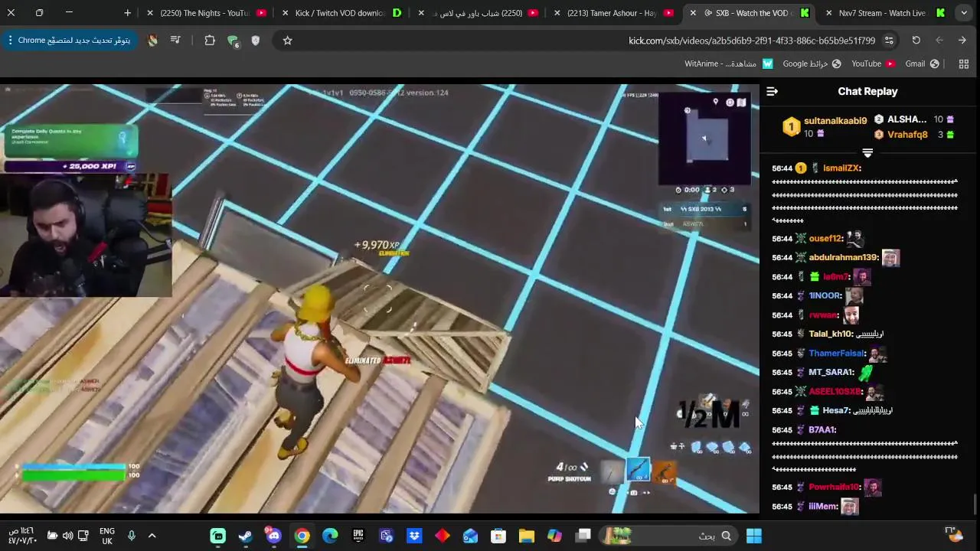The image size is (980, 551).
Task: Open the apps grid icon in bookmarks bar
Action: click(964, 64)
